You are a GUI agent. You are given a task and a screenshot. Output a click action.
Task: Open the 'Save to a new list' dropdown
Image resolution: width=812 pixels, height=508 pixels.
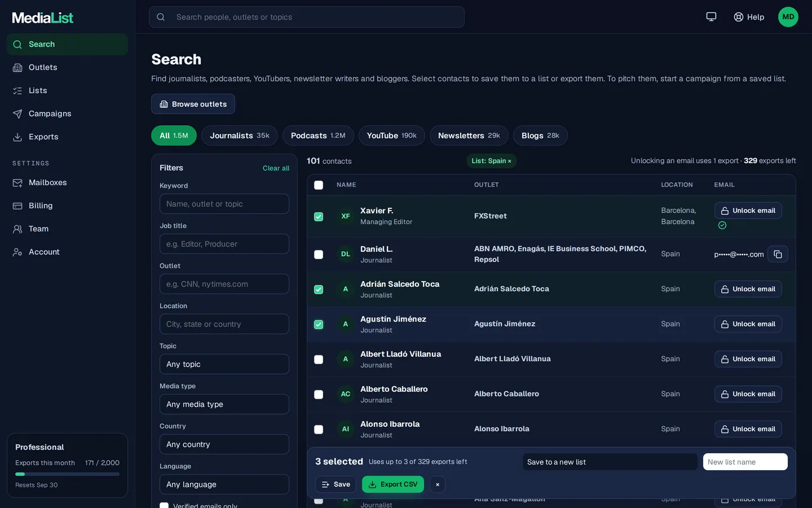(610, 462)
